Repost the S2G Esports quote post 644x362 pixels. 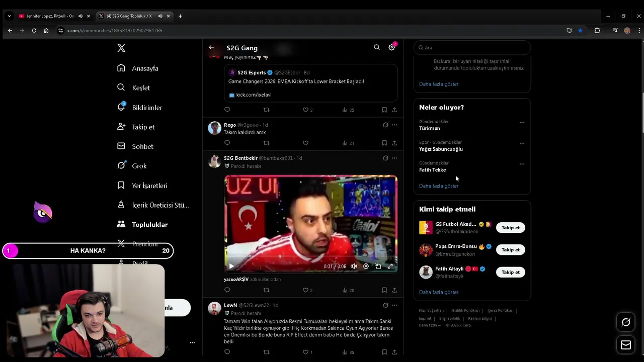tap(267, 110)
